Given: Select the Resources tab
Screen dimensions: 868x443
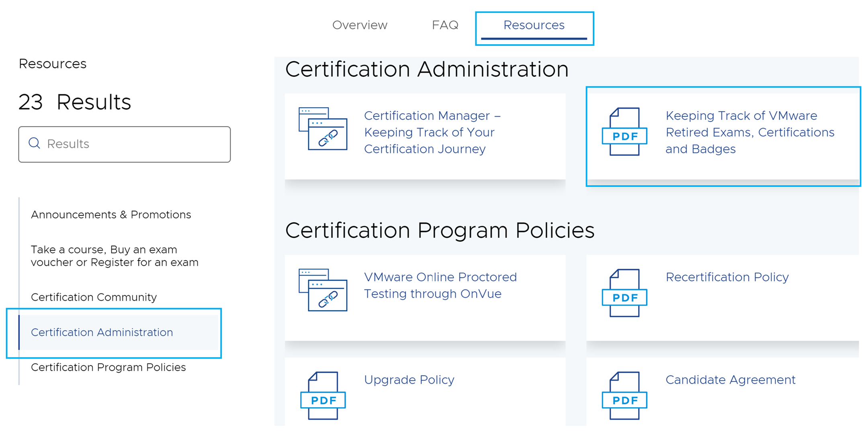Looking at the screenshot, I should [534, 25].
